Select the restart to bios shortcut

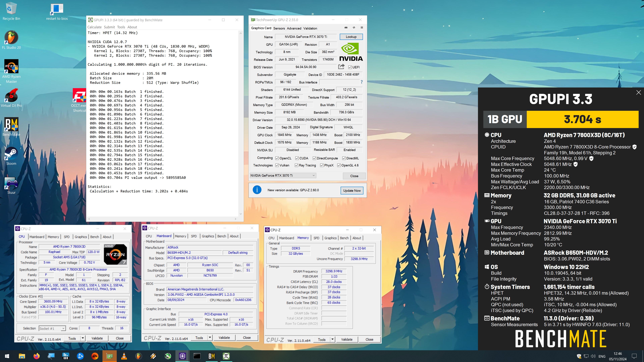click(x=57, y=12)
